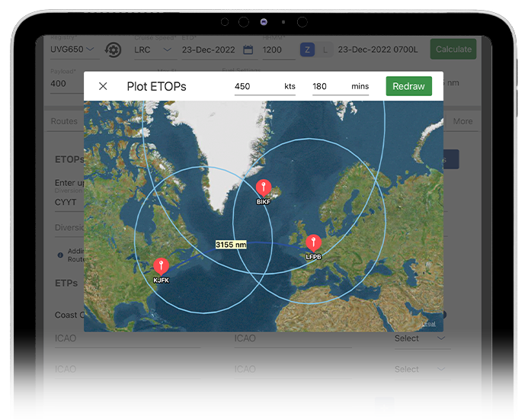
Task: Click the Calculate button
Action: (453, 49)
